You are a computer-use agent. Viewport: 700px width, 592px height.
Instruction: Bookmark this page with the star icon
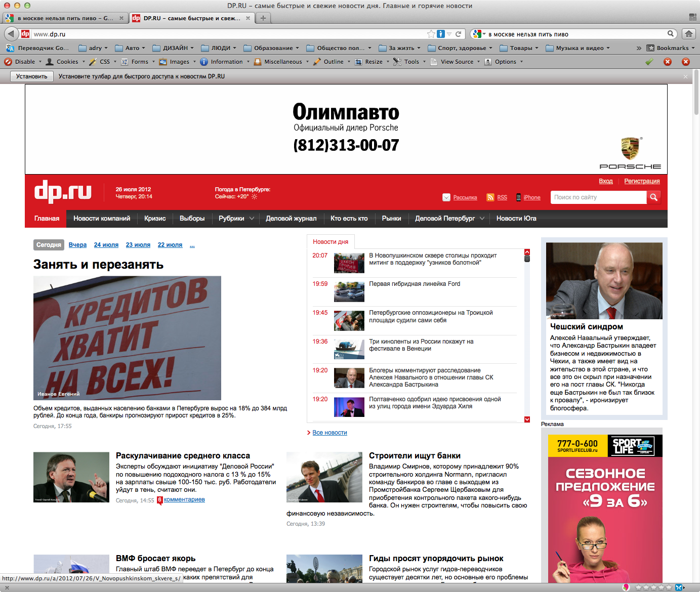(431, 34)
